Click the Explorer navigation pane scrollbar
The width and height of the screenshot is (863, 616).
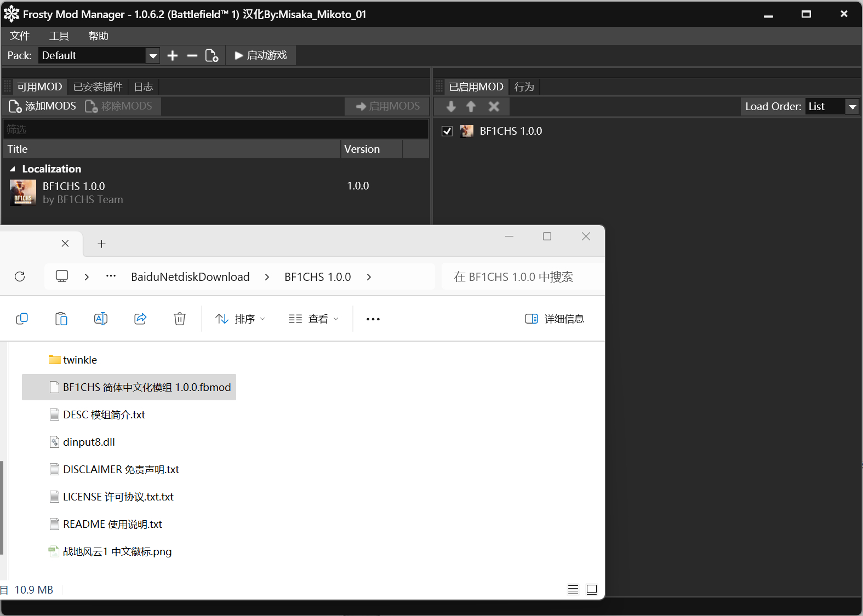[x=2, y=508]
